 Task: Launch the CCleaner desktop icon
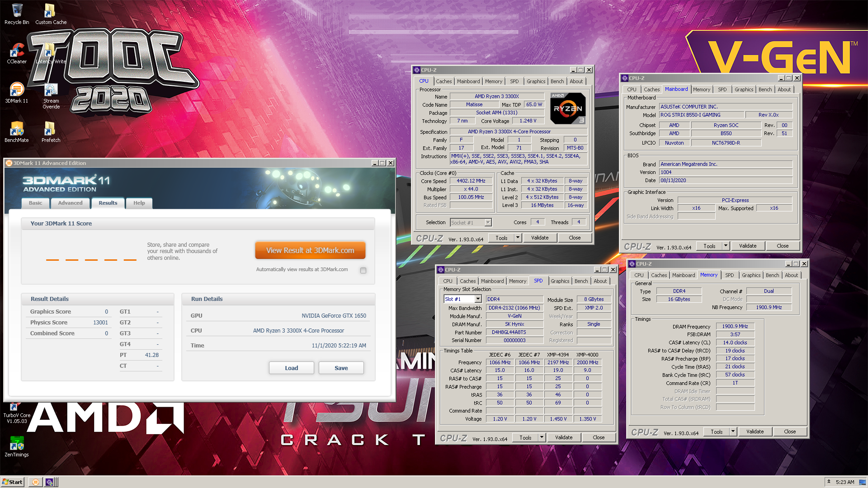[17, 53]
